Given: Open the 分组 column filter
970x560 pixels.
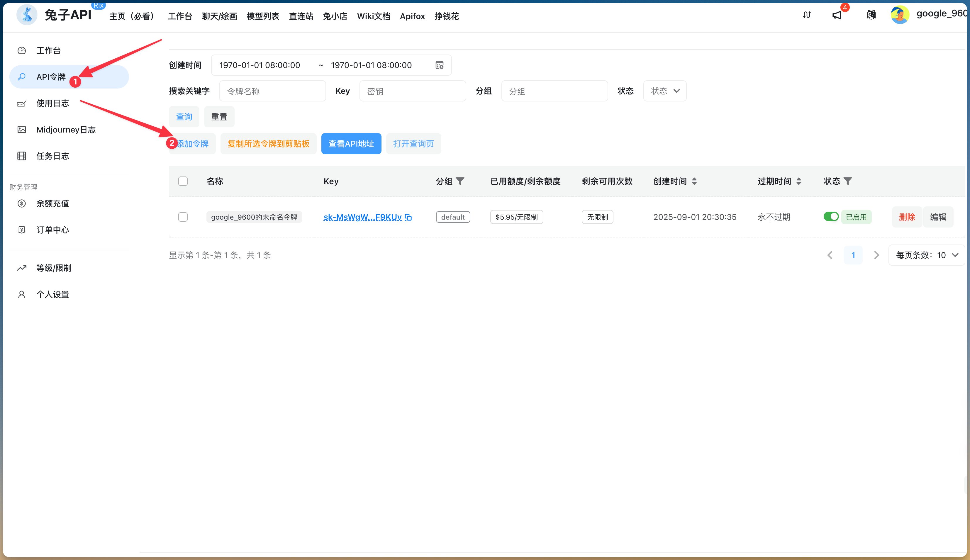Looking at the screenshot, I should tap(460, 181).
